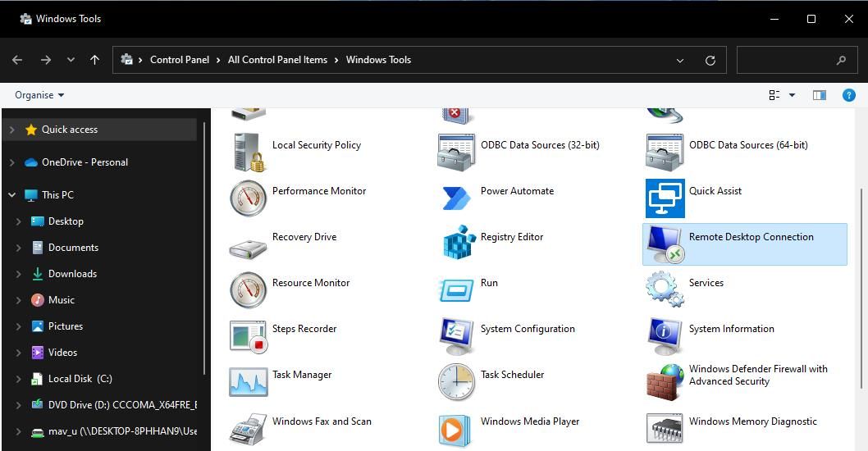Viewport: 868px width, 451px height.
Task: Select the Power Automate icon
Action: click(456, 198)
